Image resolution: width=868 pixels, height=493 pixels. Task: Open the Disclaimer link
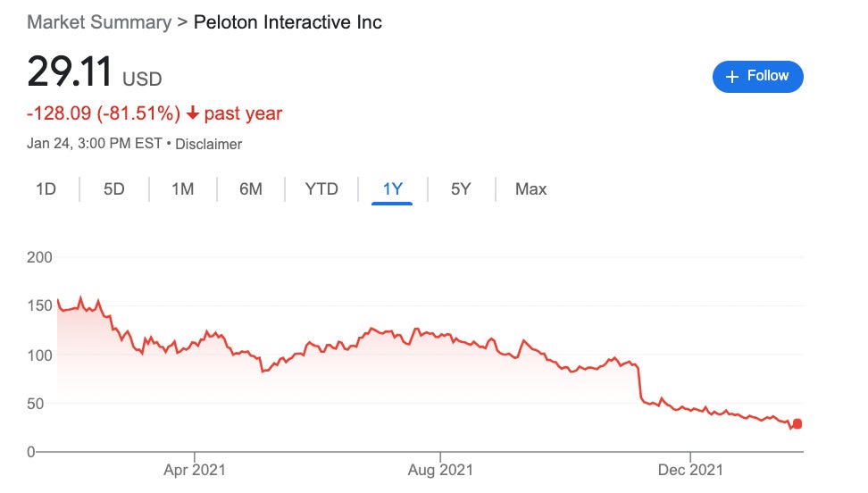208,144
